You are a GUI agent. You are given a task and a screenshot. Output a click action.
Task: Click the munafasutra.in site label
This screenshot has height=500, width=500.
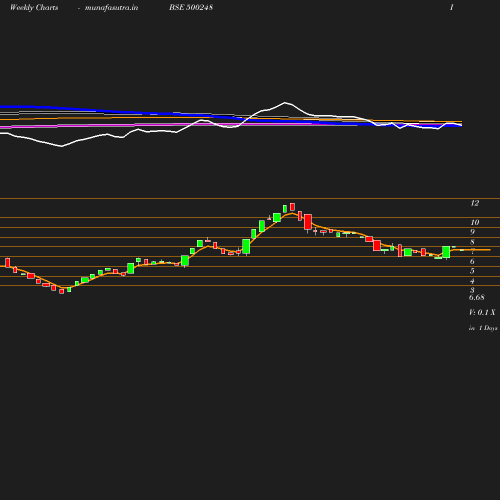coord(111,8)
